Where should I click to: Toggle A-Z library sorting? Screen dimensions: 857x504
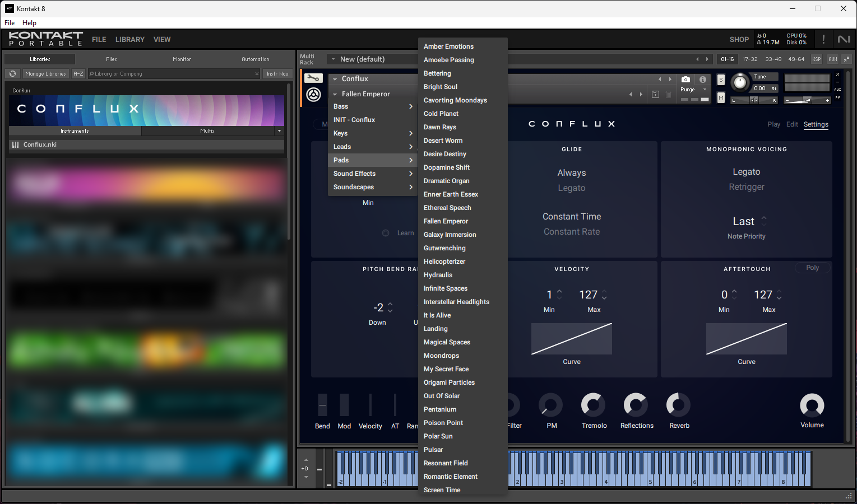coord(78,74)
